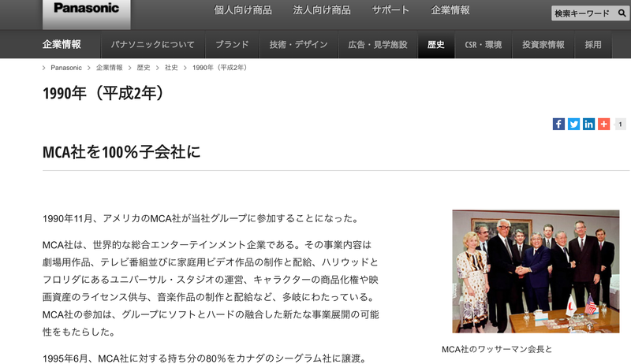Share page on LinkedIn
Screen dimensions: 631x364
point(588,124)
